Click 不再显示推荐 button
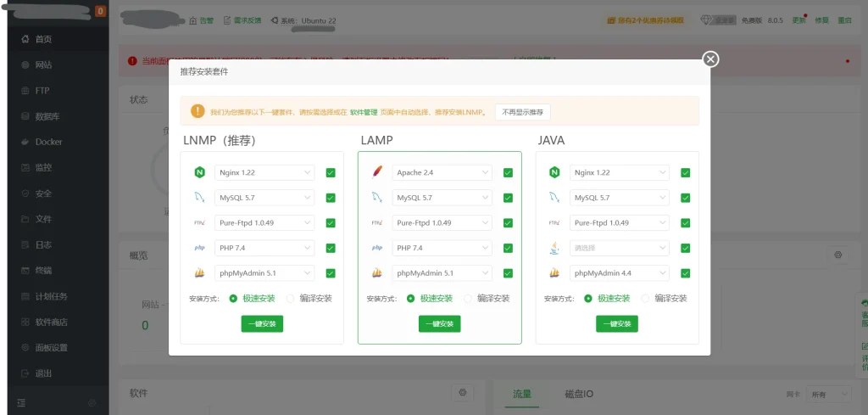 [522, 112]
